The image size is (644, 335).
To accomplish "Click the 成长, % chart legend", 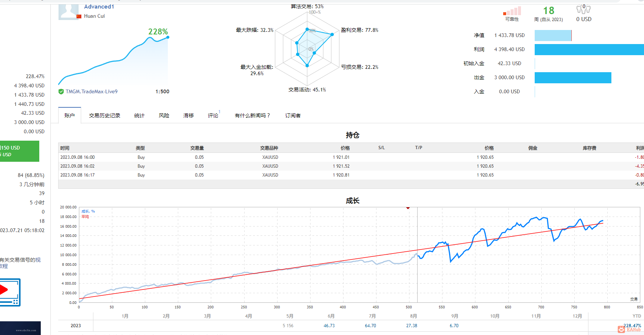I will [88, 211].
